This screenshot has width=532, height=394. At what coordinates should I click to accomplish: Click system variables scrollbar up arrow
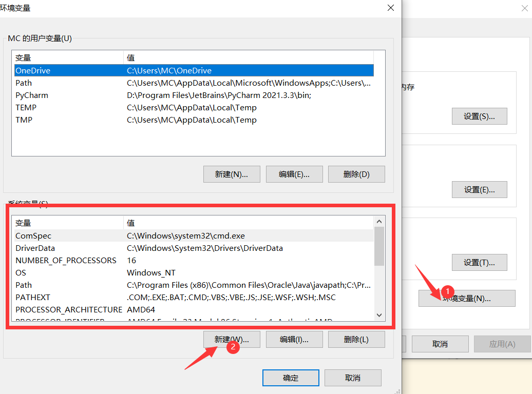(379, 222)
